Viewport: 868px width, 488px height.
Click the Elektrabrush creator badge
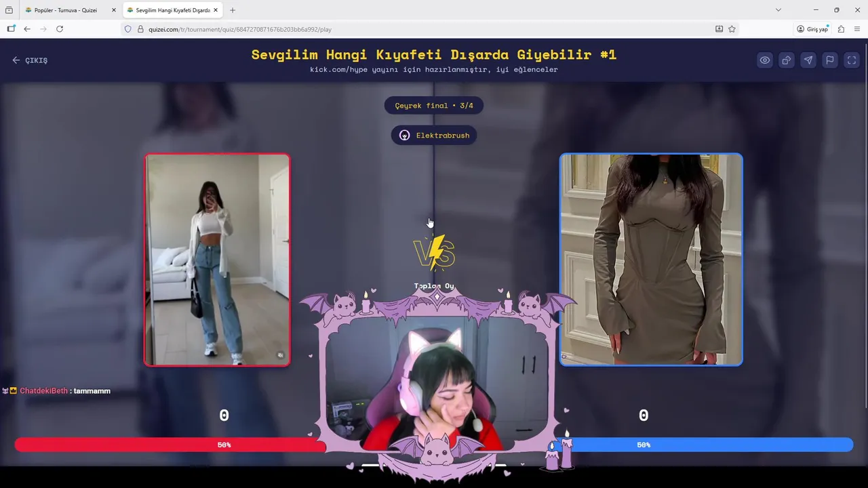(434, 135)
